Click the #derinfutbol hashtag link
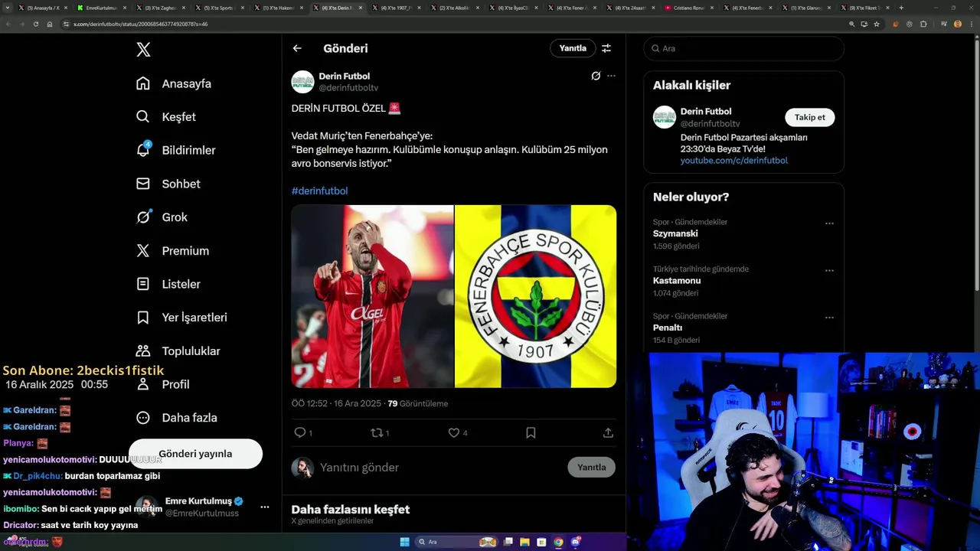980x551 pixels. [319, 191]
